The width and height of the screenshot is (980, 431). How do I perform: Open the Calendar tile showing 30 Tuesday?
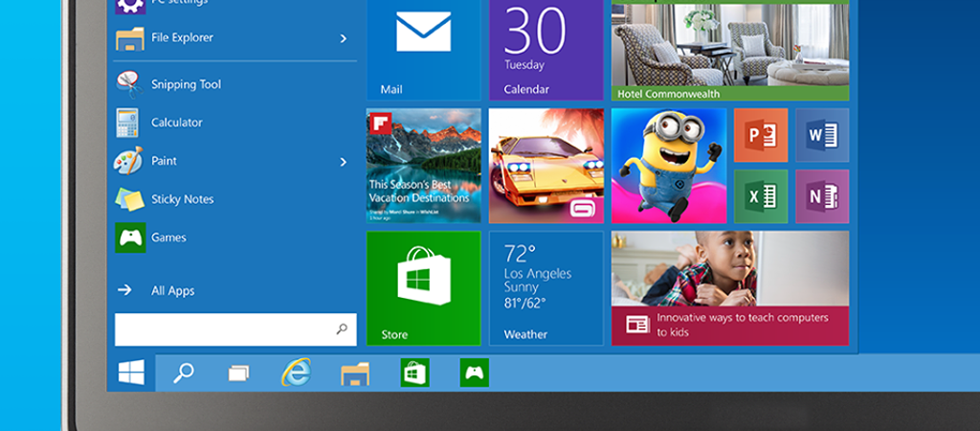pos(546,50)
